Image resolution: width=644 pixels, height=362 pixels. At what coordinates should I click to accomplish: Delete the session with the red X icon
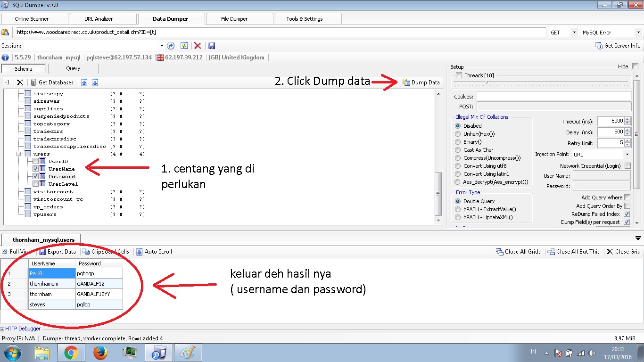[198, 46]
